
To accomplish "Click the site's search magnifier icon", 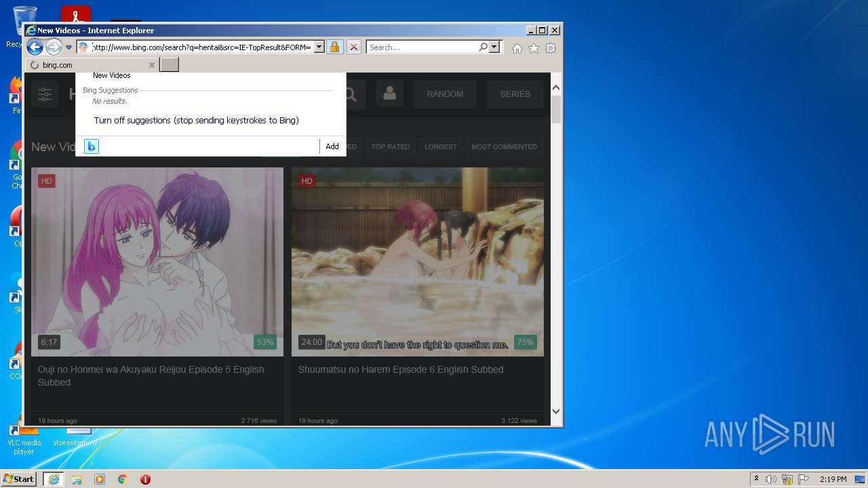I will 351,94.
